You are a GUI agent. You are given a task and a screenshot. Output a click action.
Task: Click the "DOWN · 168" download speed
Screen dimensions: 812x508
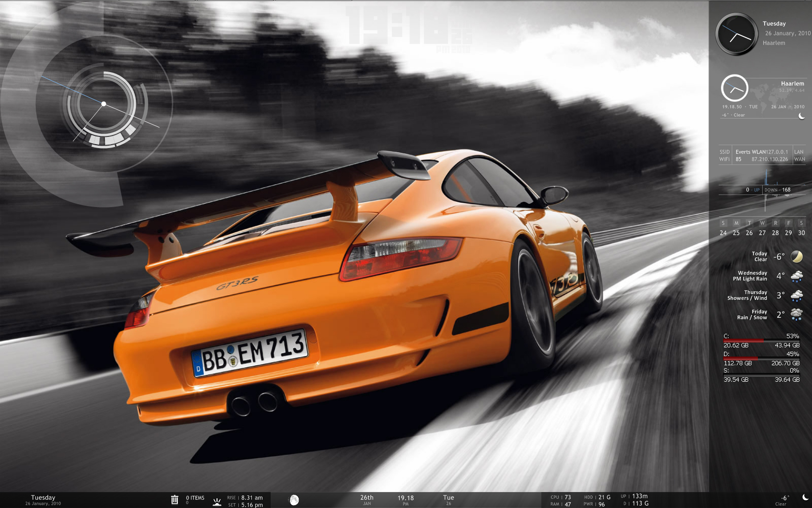click(x=778, y=190)
